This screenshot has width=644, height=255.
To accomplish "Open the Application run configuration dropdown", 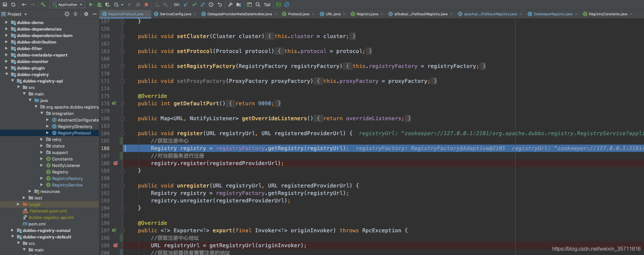I will pyautogui.click(x=67, y=5).
